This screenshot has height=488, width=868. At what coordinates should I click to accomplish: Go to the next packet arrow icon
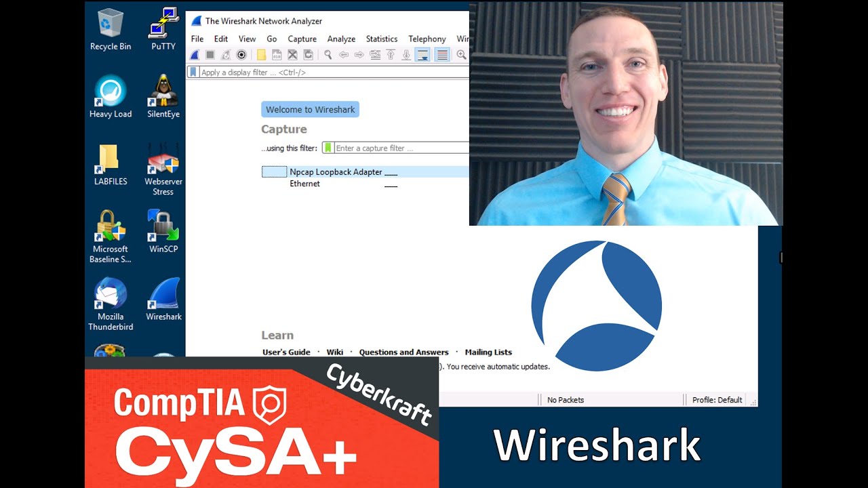[359, 55]
